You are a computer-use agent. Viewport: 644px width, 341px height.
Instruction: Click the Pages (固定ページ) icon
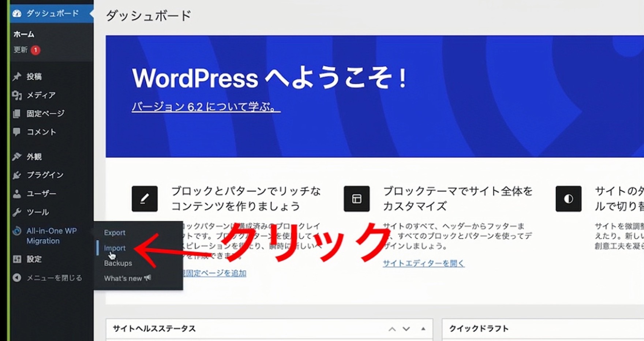coord(17,114)
